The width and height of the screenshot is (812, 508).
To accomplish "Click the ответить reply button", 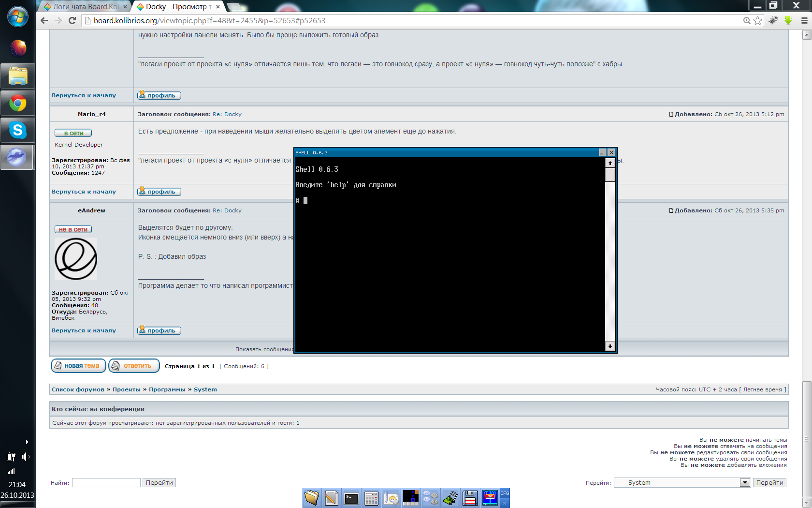I will 134,366.
